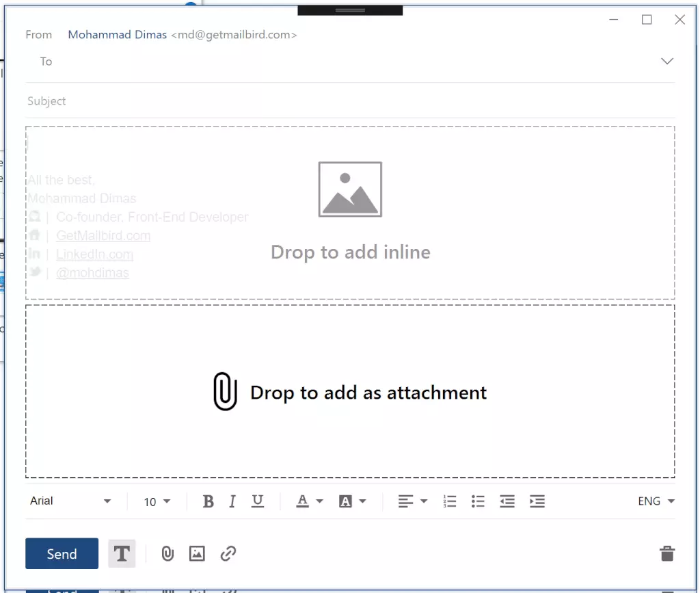Open the font size 10 dropdown

tap(157, 501)
